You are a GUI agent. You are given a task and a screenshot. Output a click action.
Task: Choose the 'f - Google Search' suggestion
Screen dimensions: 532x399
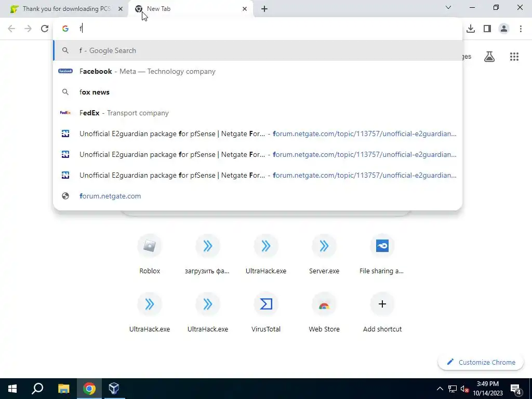(x=258, y=50)
